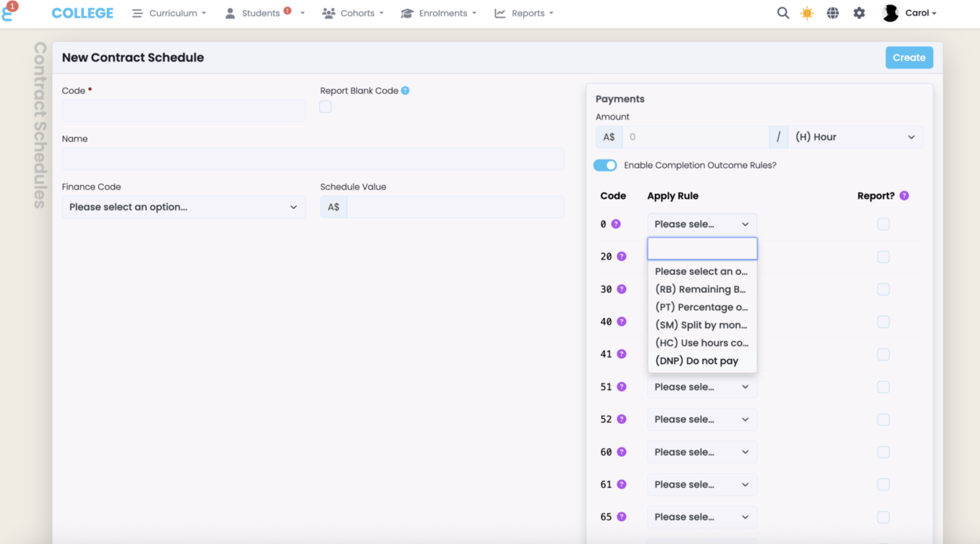Click the sun theme icon
Screen dimensions: 980x544
click(x=807, y=13)
